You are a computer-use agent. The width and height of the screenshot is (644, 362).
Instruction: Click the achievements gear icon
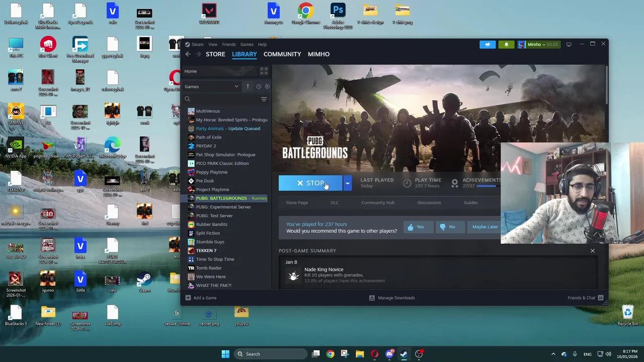coord(455,184)
